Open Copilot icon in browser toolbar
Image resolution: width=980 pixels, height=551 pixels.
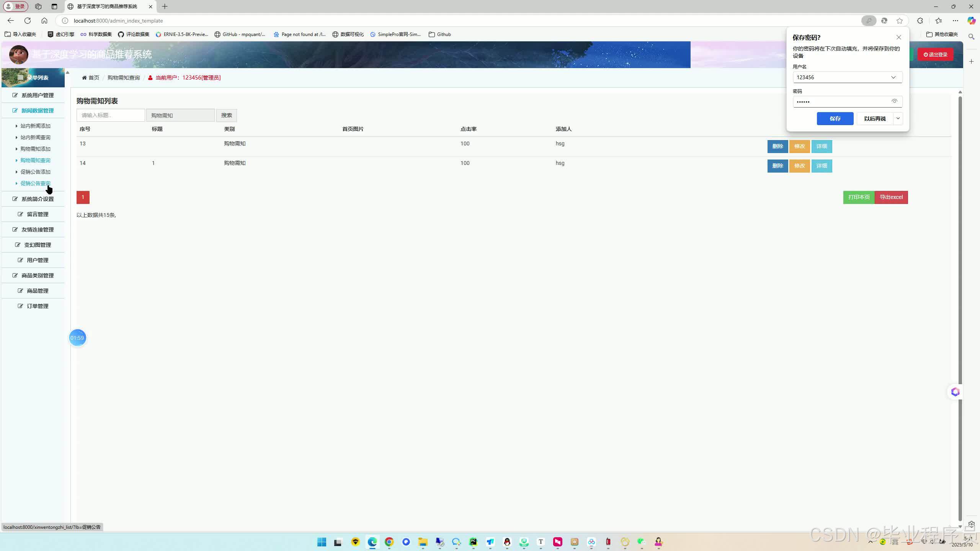pyautogui.click(x=971, y=21)
